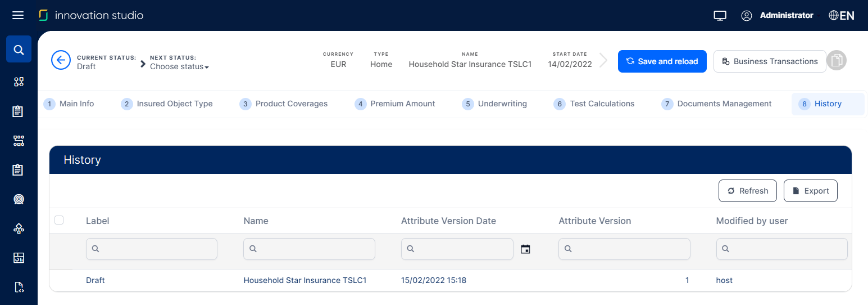Click the monitor display icon in header
The height and width of the screenshot is (305, 868).
click(720, 16)
